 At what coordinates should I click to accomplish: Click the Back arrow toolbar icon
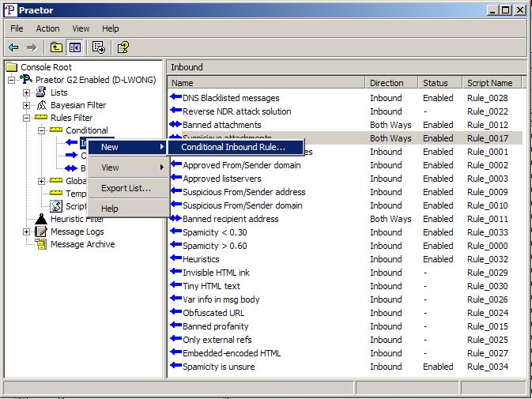(13, 47)
